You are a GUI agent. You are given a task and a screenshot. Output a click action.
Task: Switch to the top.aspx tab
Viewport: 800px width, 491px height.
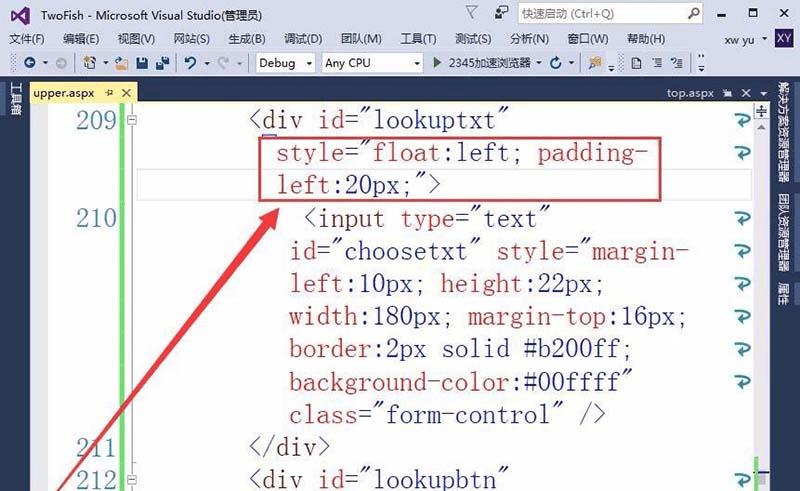tap(690, 93)
